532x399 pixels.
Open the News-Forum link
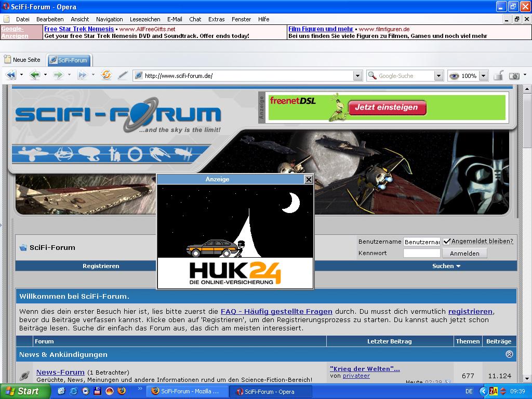point(60,372)
